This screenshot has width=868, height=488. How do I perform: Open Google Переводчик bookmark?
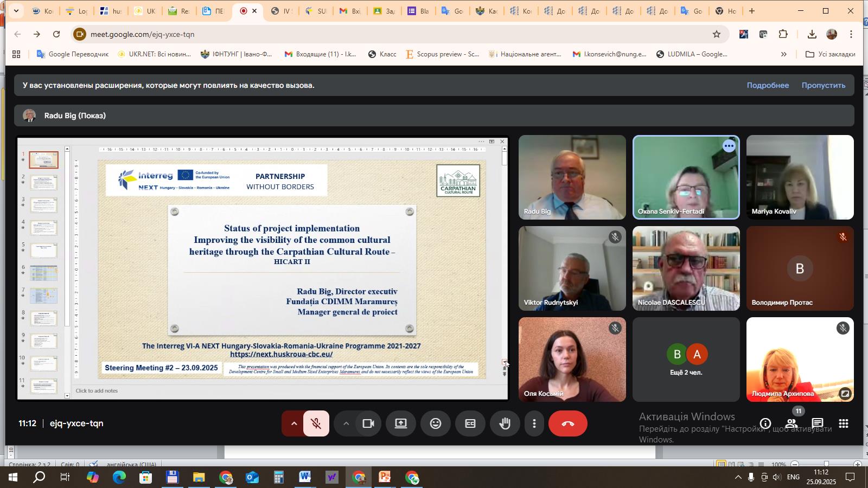coord(73,54)
